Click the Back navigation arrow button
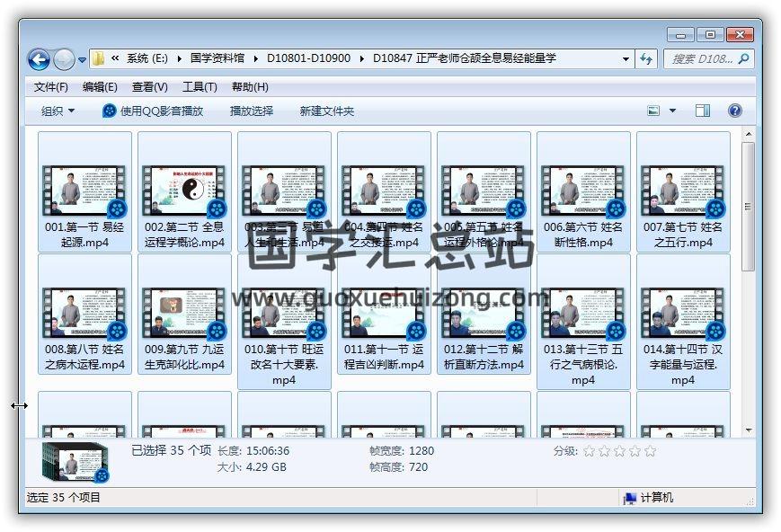The image size is (781, 532). (x=39, y=59)
